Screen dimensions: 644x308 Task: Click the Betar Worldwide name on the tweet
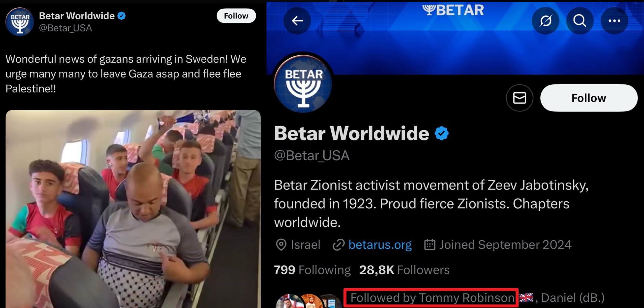click(77, 16)
